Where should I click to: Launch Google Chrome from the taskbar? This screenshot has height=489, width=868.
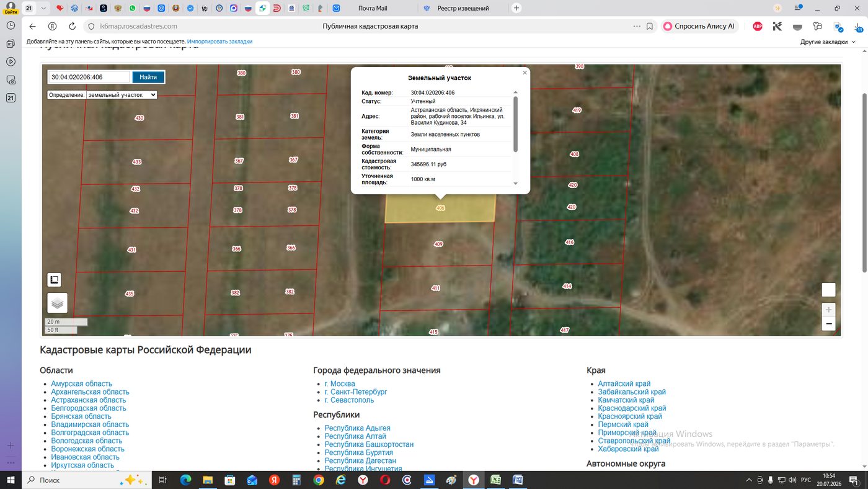point(319,480)
